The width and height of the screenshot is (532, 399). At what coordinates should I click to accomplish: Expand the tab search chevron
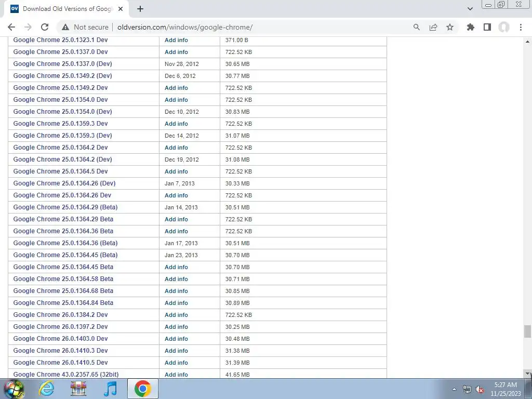coord(470,9)
